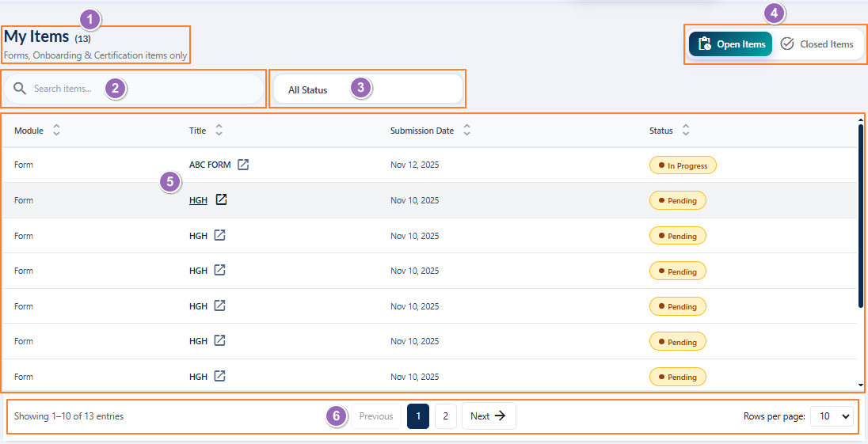
Task: Click Pending badge in highlighted HGH row
Action: tap(678, 201)
